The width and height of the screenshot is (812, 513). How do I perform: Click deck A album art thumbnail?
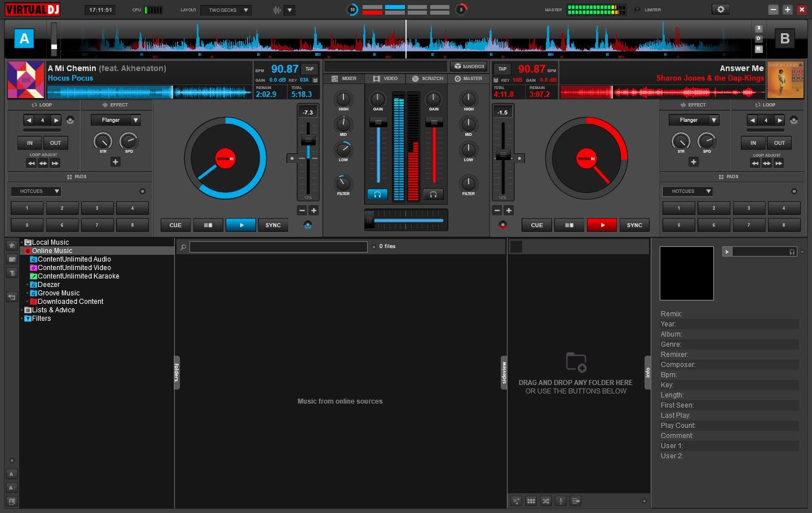(26, 80)
